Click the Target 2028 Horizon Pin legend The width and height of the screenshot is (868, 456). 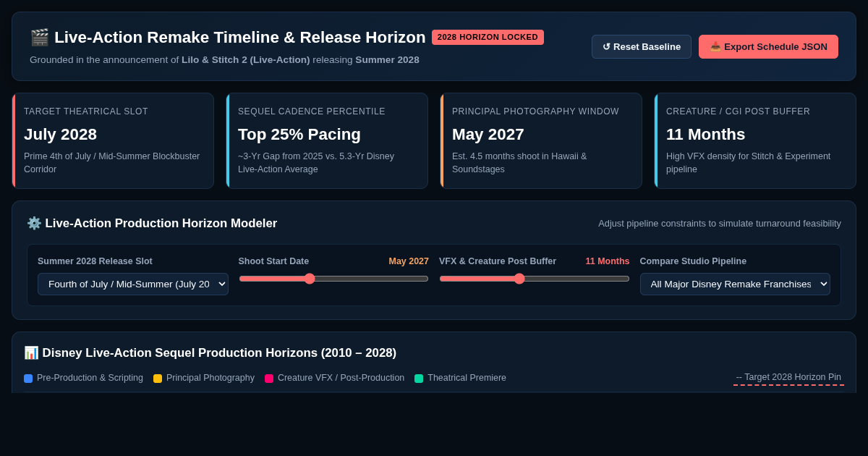pyautogui.click(x=788, y=378)
